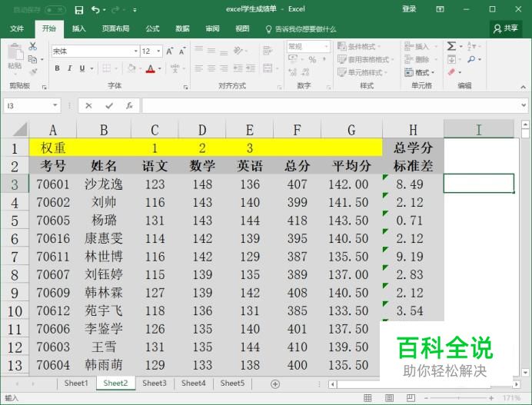
Task: Switch to Page Layout view icon
Action: 389,398
